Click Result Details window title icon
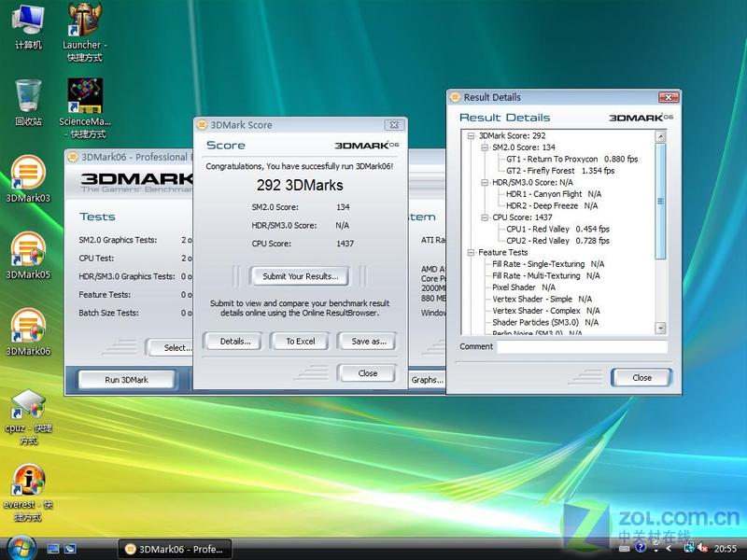This screenshot has width=747, height=560. tap(455, 97)
